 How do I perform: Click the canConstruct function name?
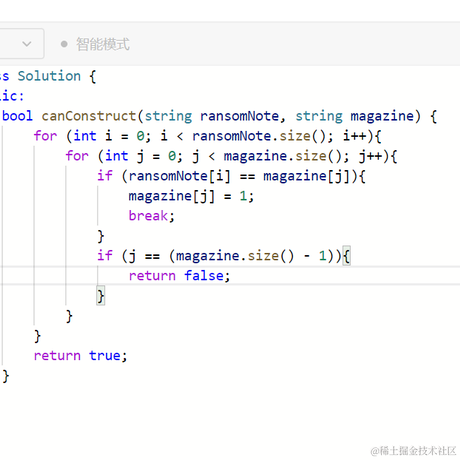(x=89, y=116)
